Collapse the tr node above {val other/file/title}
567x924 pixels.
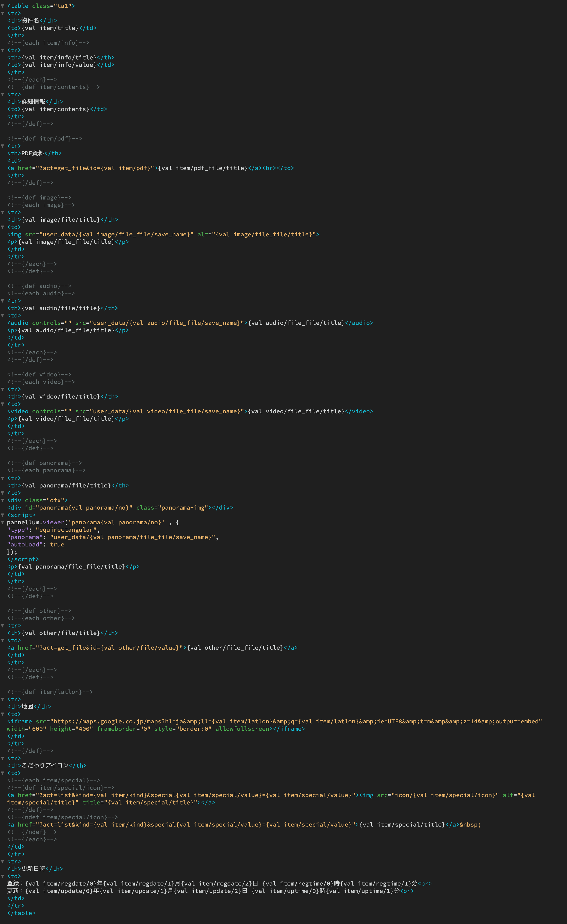click(3, 625)
